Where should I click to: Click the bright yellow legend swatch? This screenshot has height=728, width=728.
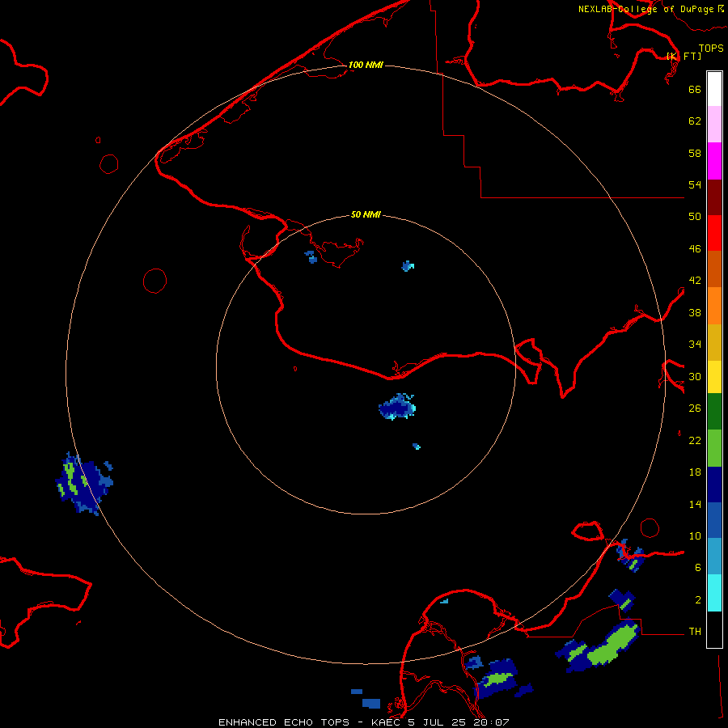(x=714, y=377)
